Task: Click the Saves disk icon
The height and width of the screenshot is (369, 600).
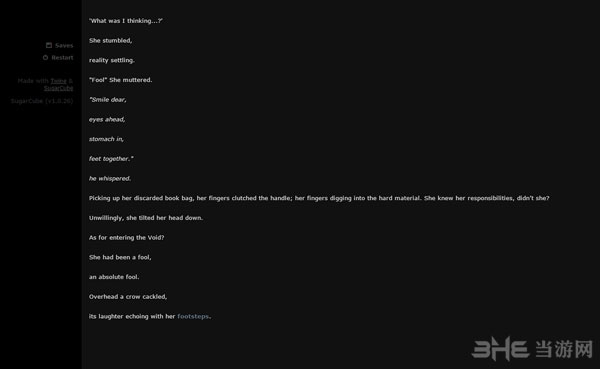Action: click(x=49, y=45)
